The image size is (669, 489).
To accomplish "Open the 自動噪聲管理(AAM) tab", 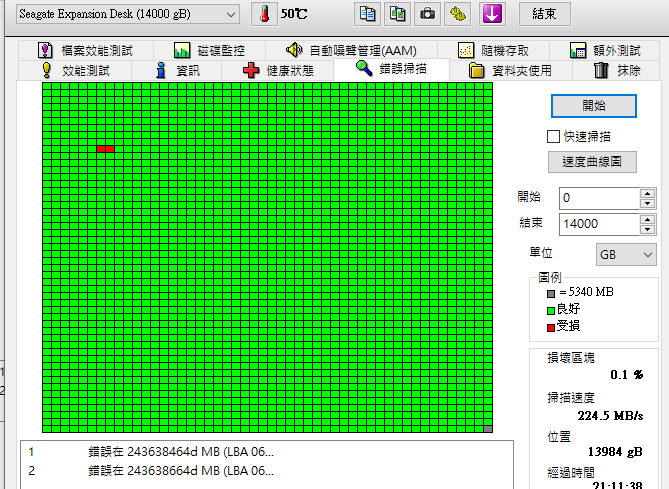I will 351,50.
